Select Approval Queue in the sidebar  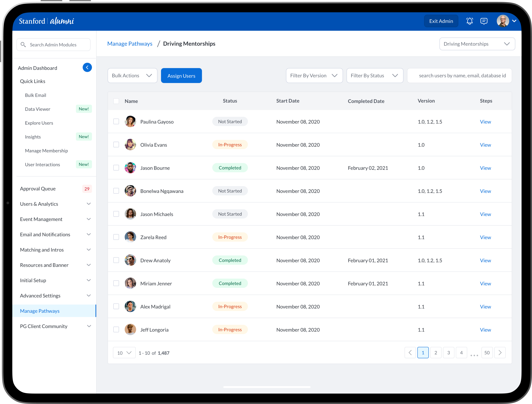click(x=38, y=189)
